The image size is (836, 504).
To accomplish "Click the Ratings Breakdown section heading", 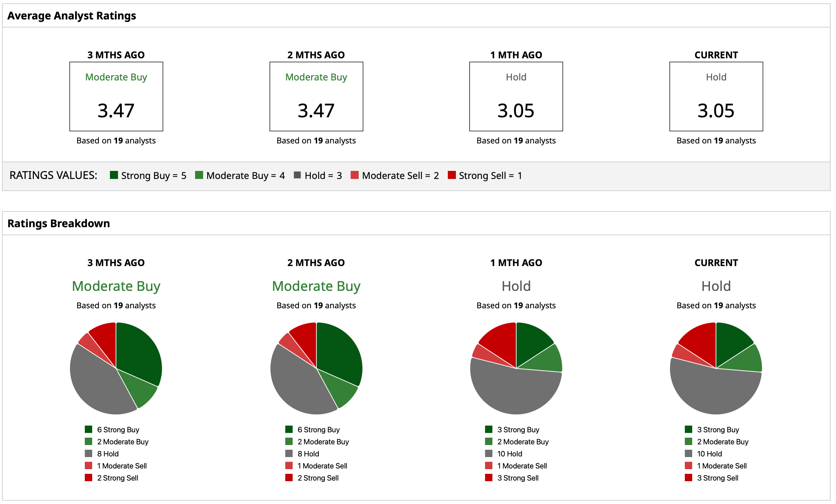I will point(59,224).
